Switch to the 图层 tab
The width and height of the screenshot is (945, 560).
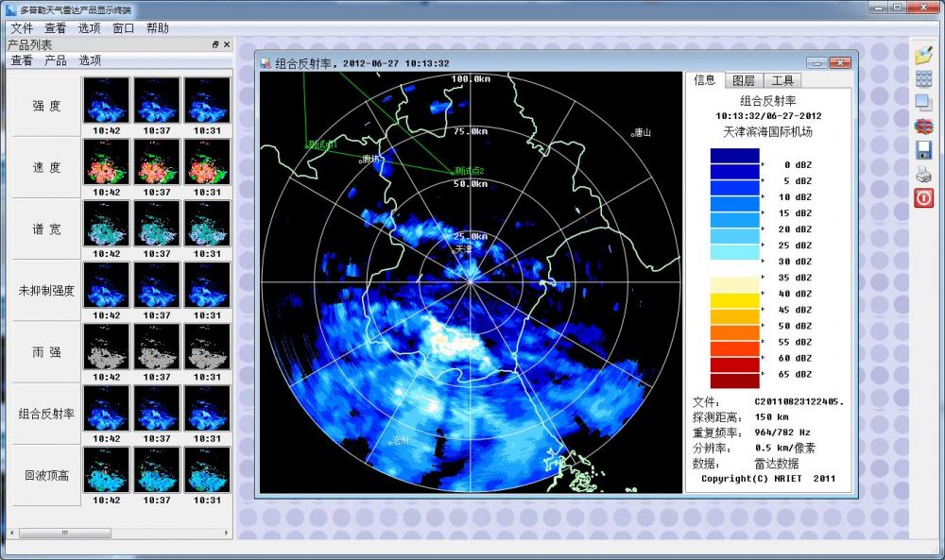click(744, 81)
